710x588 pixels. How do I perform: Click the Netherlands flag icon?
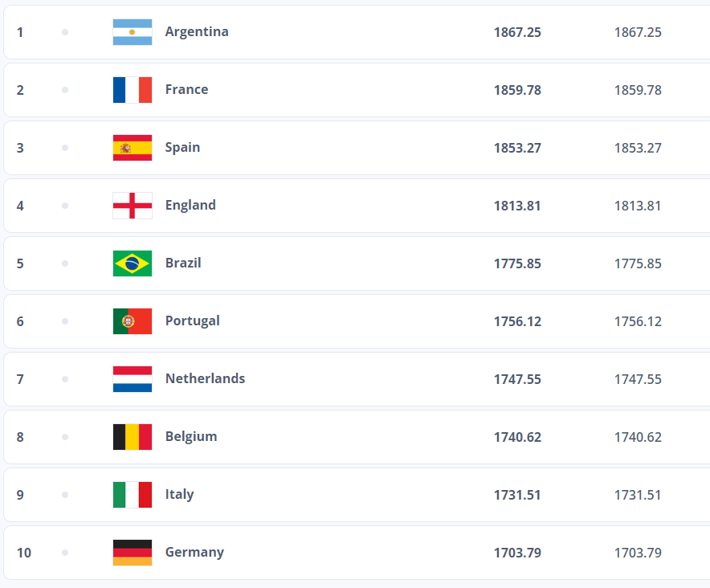pos(132,378)
